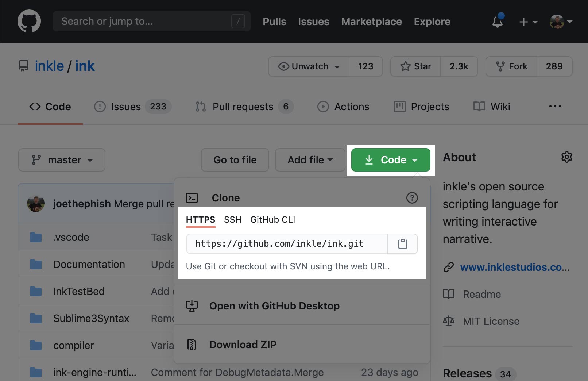
Task: Click the compiler folder icon
Action: coord(36,345)
